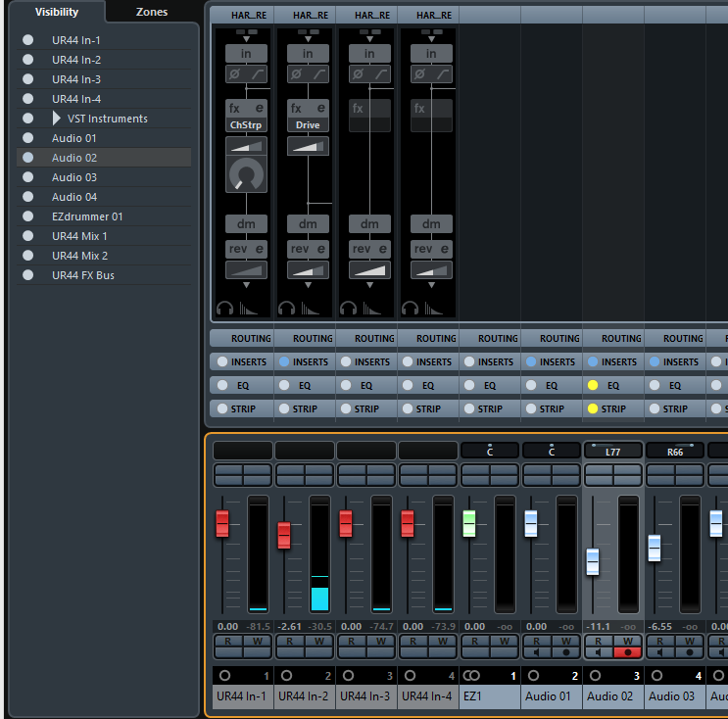
Task: Enable record on Audio 01 channel
Action: point(566,652)
